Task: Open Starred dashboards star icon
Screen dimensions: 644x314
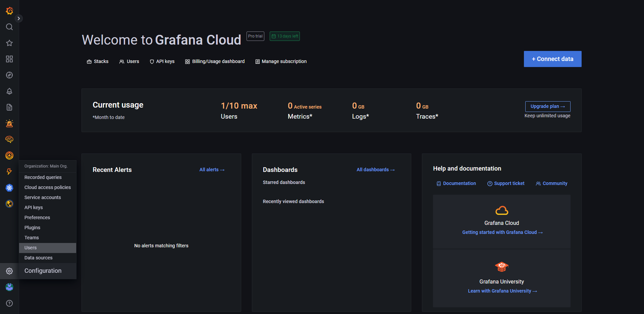Action: tap(9, 43)
